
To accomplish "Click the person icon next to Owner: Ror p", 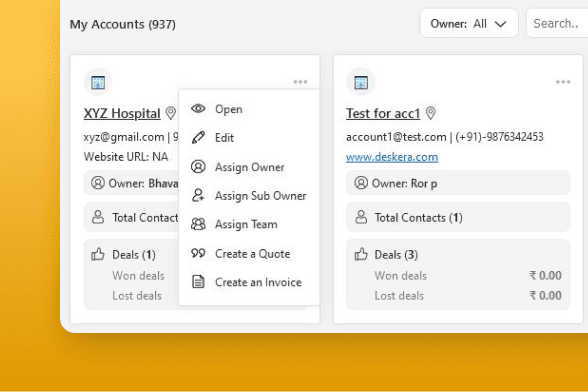I will coord(361,183).
